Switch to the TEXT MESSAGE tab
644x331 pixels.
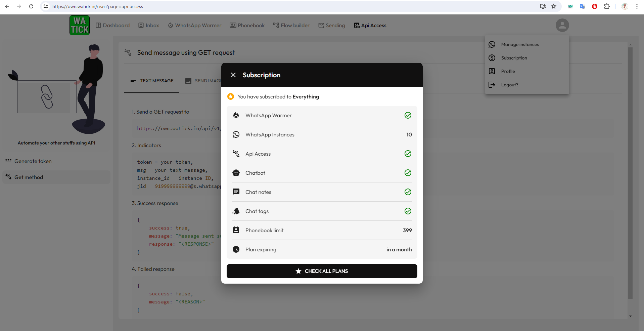[151, 81]
